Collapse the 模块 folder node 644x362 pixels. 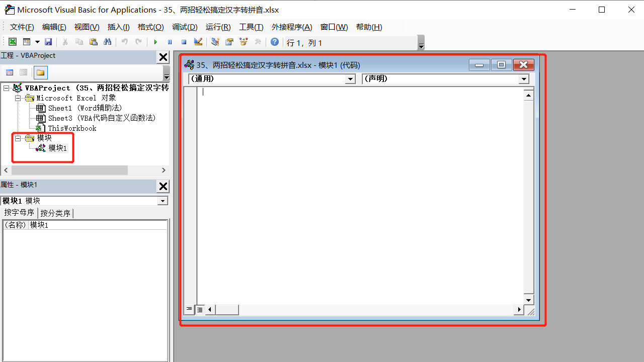pos(18,138)
